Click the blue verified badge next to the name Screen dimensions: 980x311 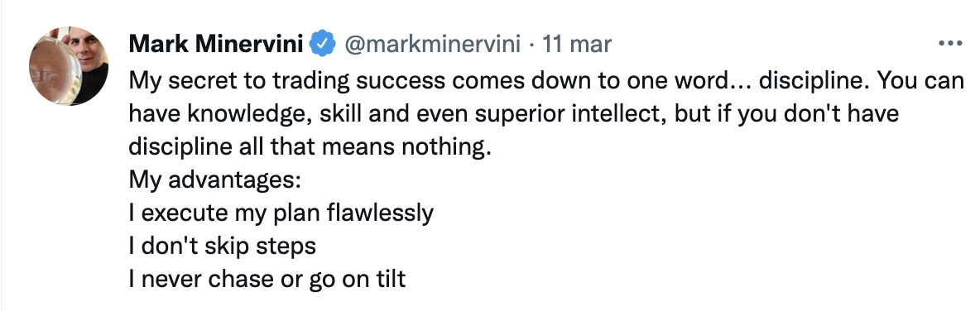(323, 44)
